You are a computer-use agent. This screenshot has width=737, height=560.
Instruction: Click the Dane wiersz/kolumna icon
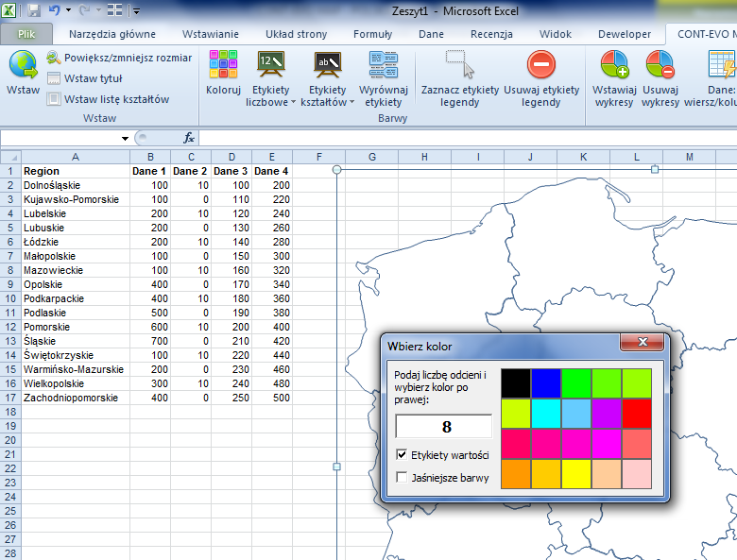coord(723,64)
